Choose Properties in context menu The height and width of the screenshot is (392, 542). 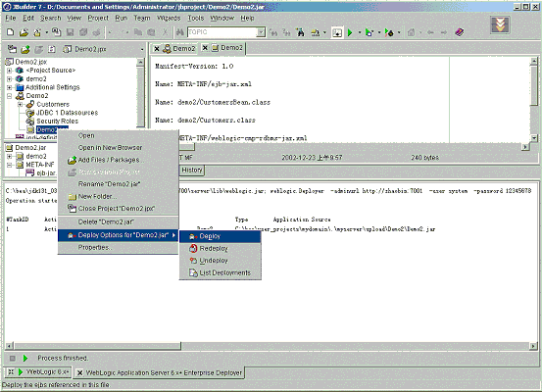click(118, 248)
